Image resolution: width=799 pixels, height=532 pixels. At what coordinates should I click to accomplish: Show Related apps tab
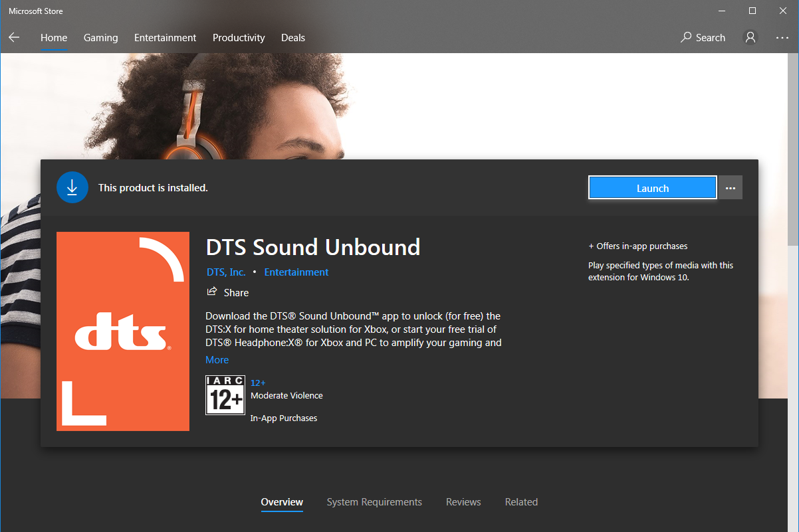[x=521, y=502]
